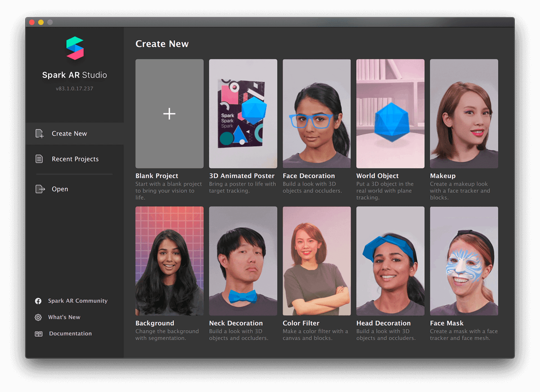Click the Create New page heading
This screenshot has width=540, height=392.
[162, 44]
